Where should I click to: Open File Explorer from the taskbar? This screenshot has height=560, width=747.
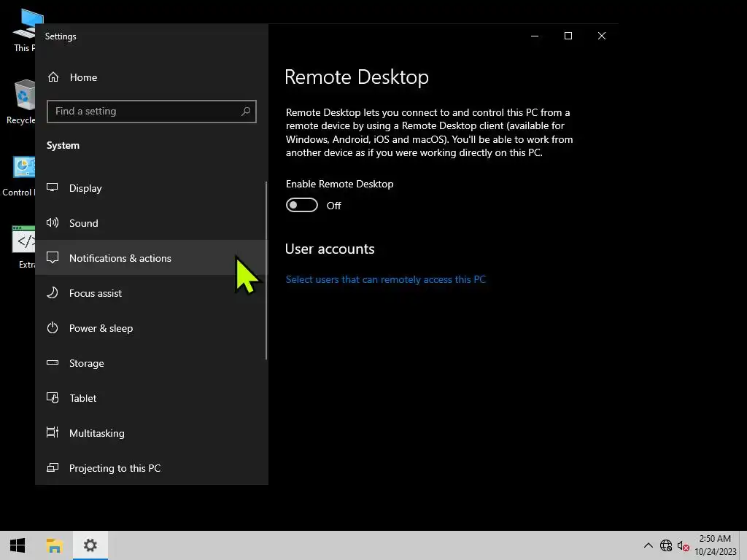[54, 545]
